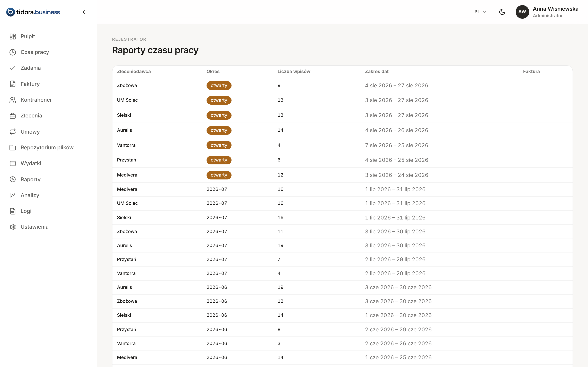
Task: Open the Anna Wiśniewska user menu
Action: (547, 12)
